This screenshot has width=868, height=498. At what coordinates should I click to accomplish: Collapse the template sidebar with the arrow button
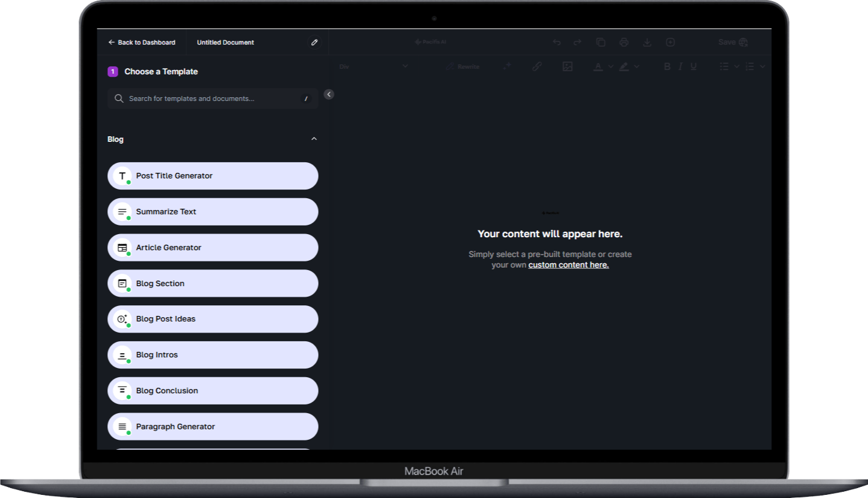pos(329,94)
